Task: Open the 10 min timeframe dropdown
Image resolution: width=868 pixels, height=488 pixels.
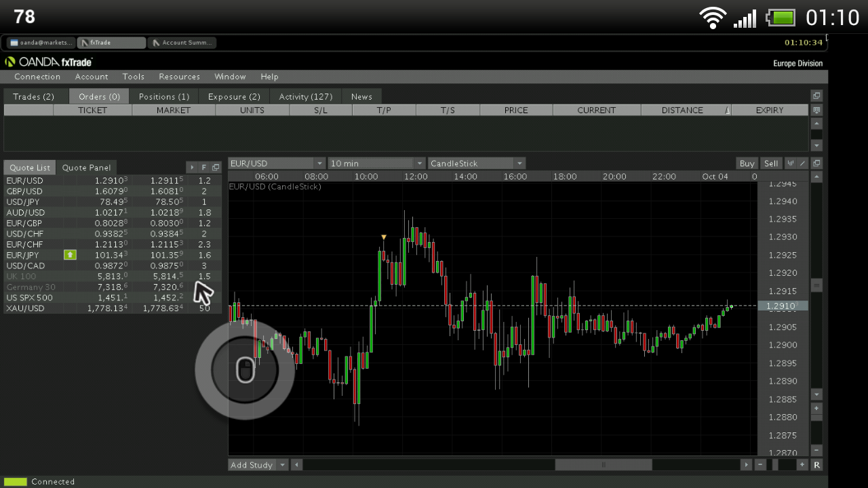Action: 376,163
